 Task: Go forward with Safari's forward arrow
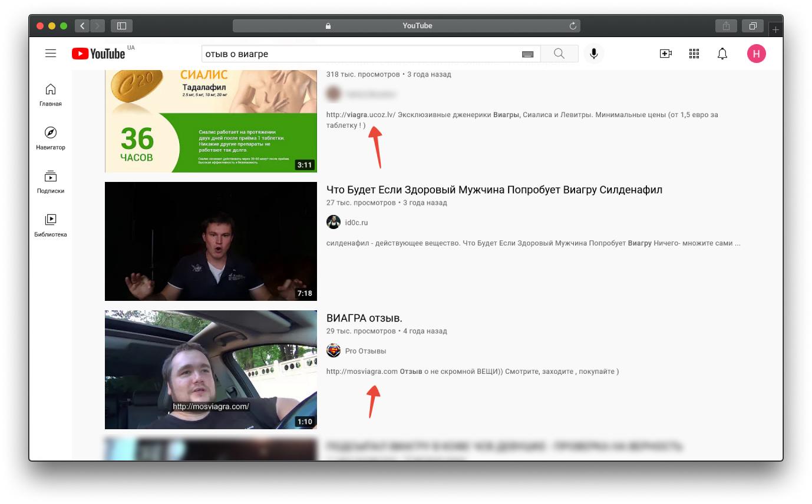pos(98,26)
